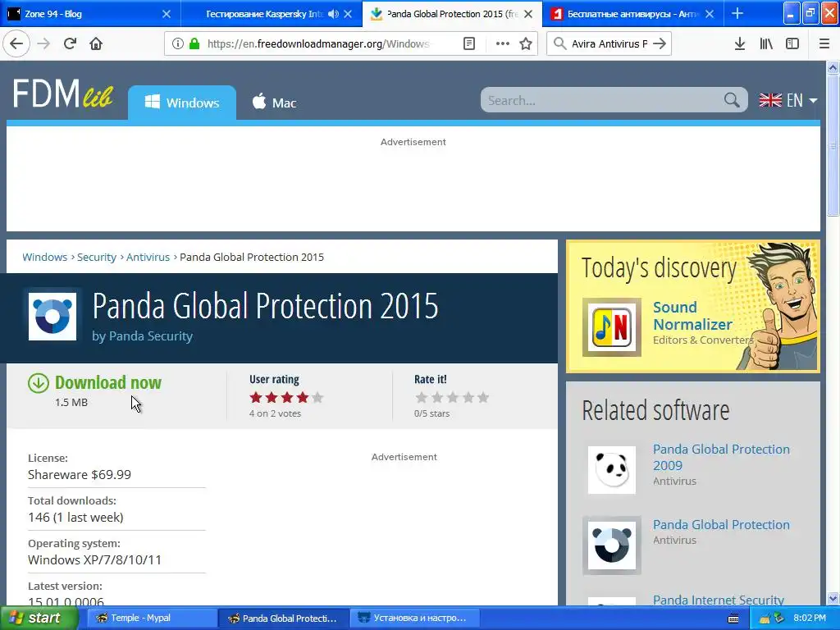
Task: Click the system tray keyboard icon
Action: pyautogui.click(x=733, y=619)
